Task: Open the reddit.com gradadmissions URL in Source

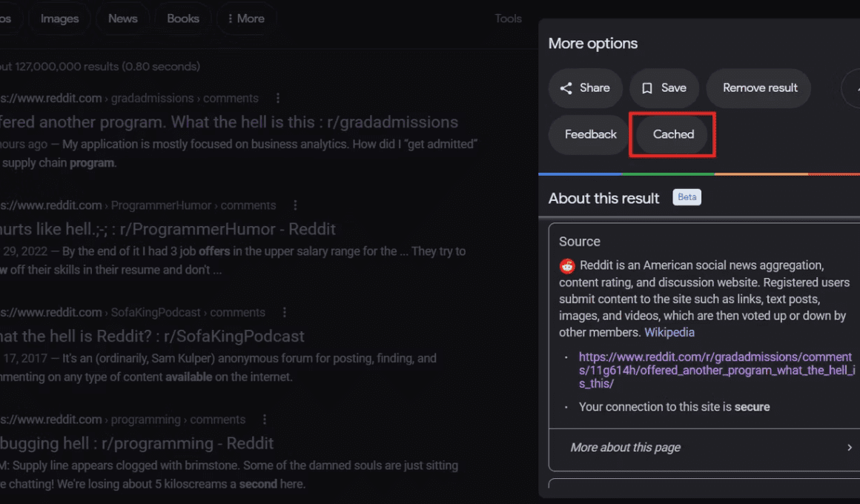Action: coord(716,370)
